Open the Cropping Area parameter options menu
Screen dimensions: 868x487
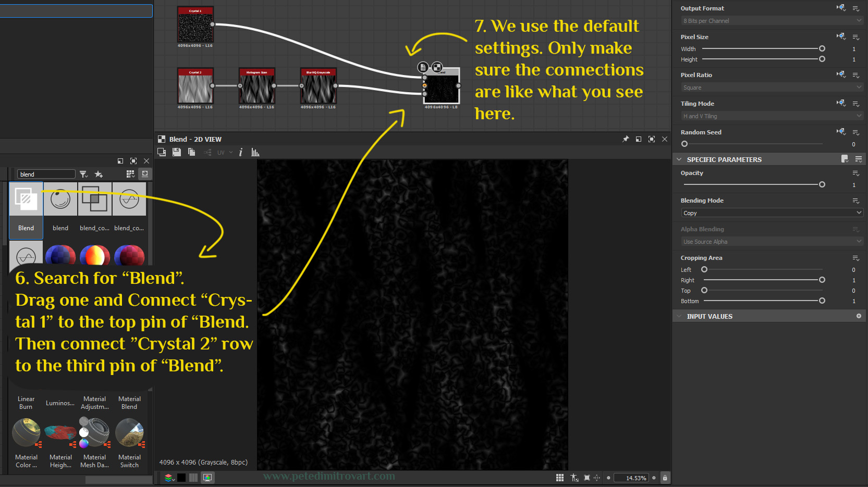(x=855, y=258)
